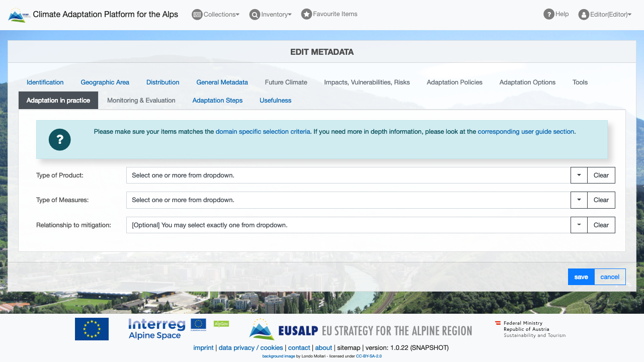Expand the Type of Measures dropdown arrow
This screenshot has height=362, width=644.
579,200
